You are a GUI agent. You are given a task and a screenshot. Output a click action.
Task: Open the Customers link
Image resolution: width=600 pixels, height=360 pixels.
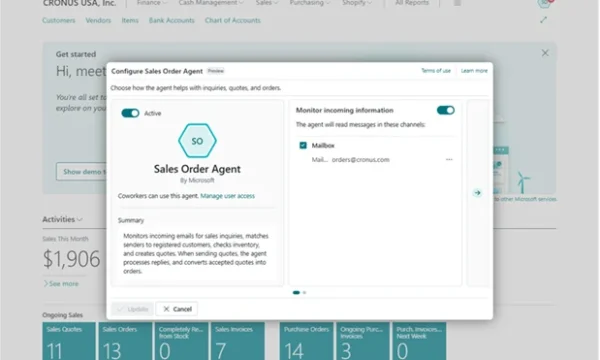(59, 20)
